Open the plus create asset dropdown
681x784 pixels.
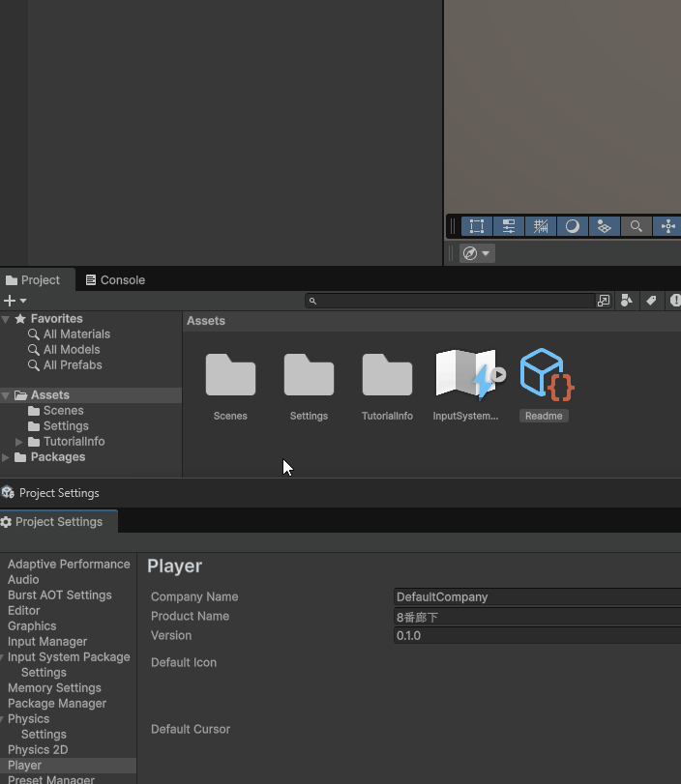15,301
